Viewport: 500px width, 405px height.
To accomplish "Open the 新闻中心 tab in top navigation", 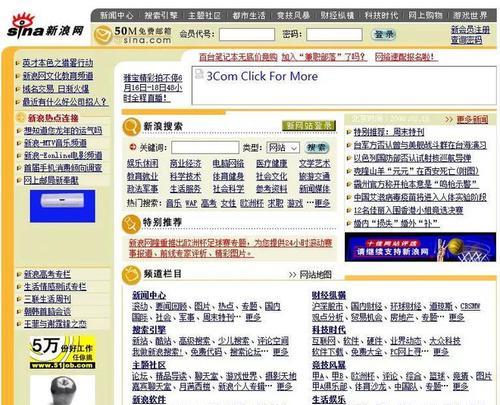I will [x=116, y=15].
